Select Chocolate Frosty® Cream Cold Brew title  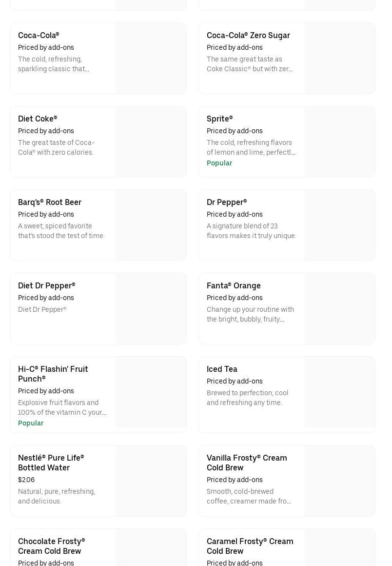click(51, 546)
